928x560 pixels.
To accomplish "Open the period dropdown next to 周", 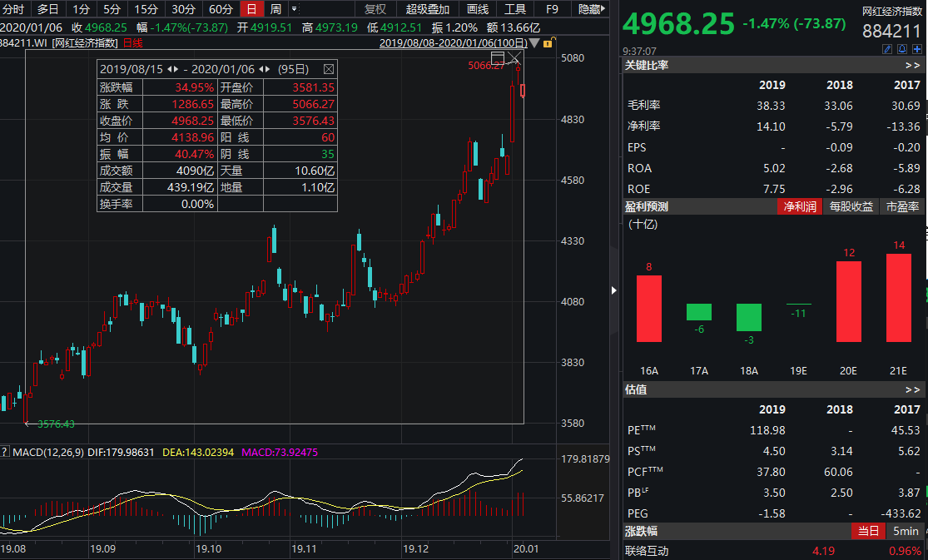I will [294, 9].
